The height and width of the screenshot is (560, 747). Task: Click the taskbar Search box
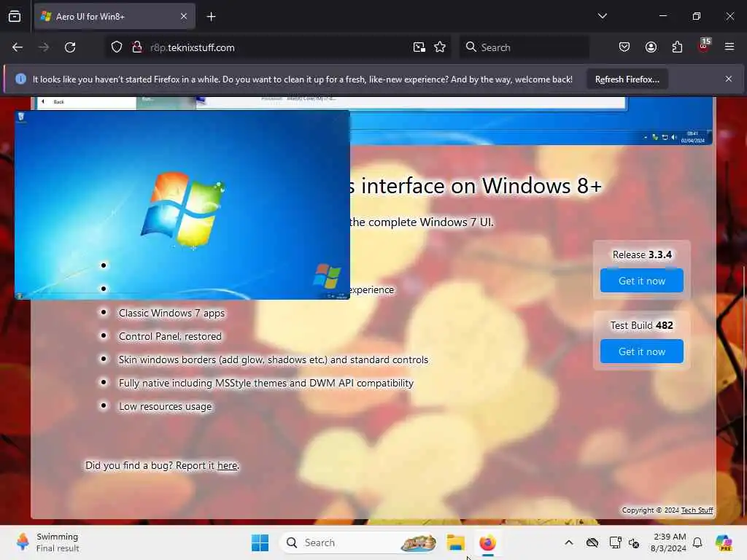tap(359, 542)
